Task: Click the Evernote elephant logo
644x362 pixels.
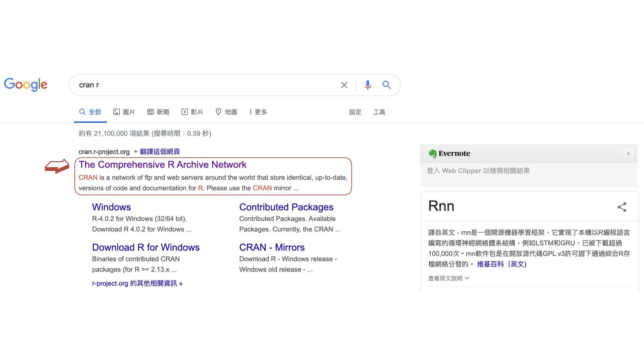Action: 432,154
